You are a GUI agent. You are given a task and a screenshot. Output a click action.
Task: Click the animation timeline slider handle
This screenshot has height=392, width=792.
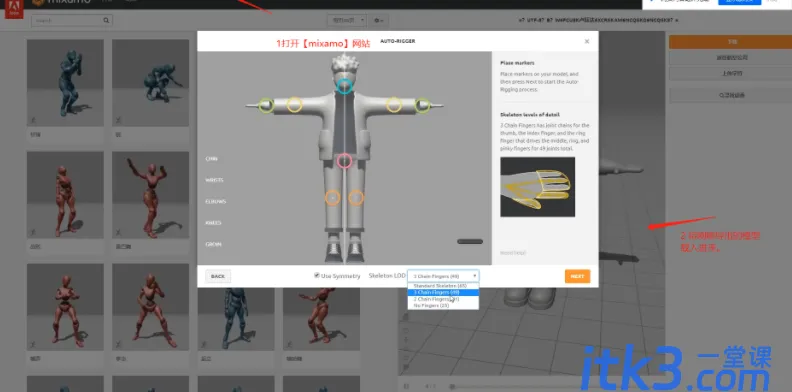coord(452,386)
